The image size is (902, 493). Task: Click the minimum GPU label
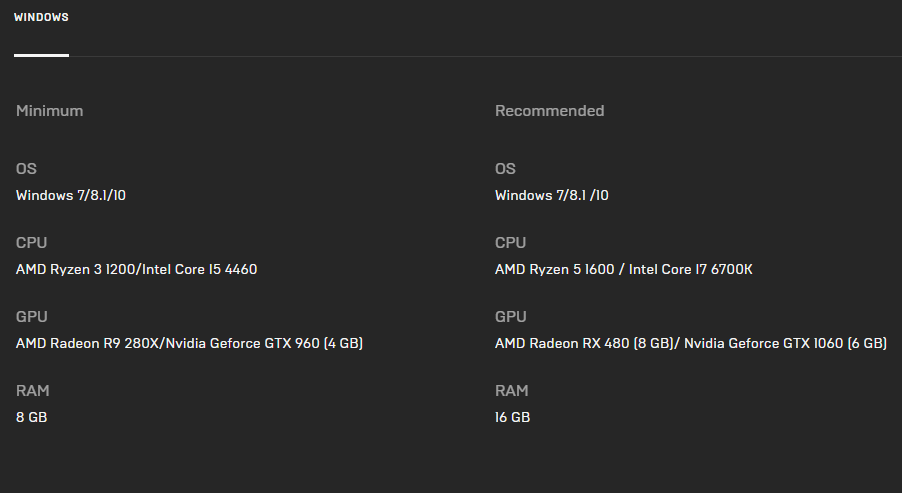coord(32,316)
